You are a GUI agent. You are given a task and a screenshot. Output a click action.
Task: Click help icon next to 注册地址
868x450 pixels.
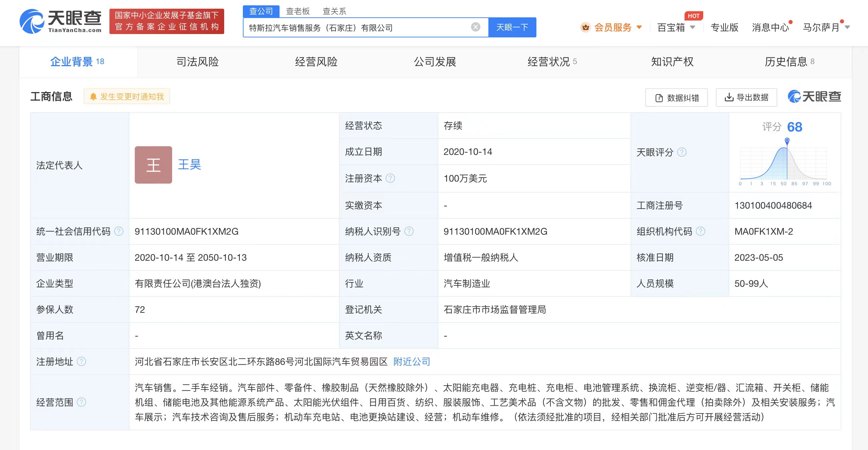tap(81, 361)
